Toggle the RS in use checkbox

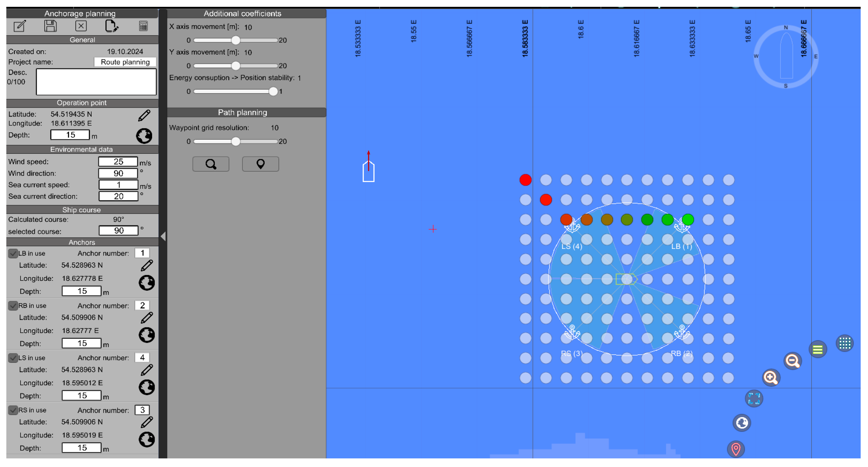click(13, 410)
